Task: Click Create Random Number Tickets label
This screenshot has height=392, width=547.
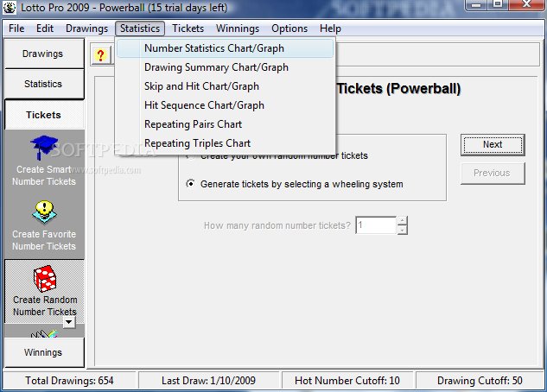Action: pos(45,306)
